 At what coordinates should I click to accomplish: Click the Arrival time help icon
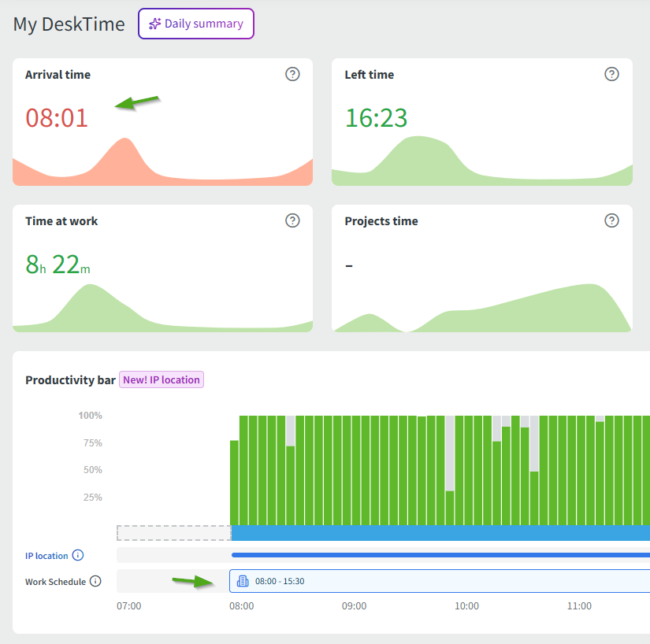tap(292, 74)
